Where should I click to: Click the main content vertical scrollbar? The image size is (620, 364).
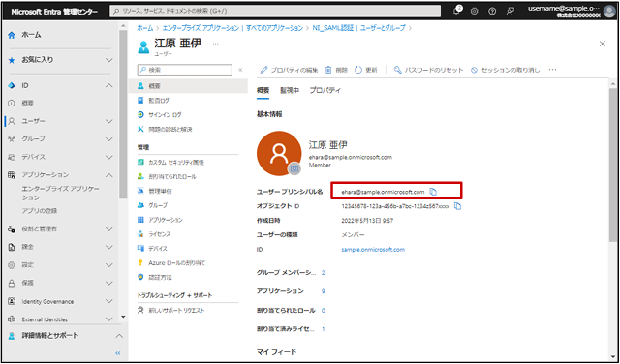coord(613,166)
